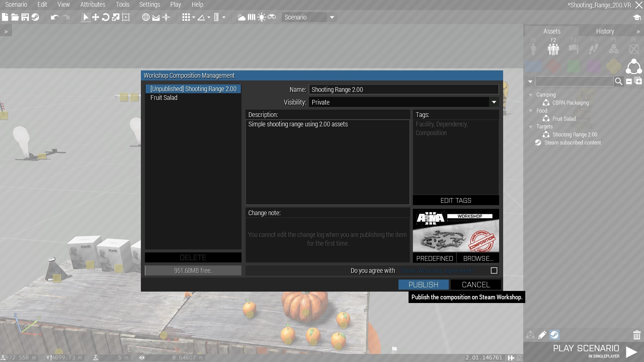This screenshot has height=362, width=644.
Task: Toggle map textures globe icon
Action: 146,17
